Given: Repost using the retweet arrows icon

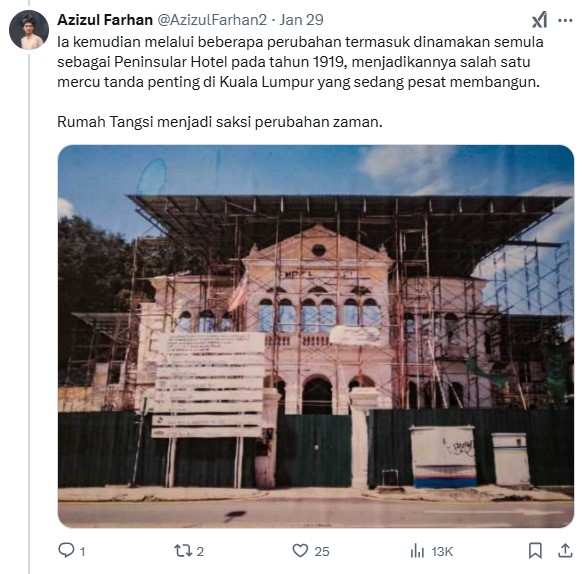Looking at the screenshot, I should pos(183,551).
